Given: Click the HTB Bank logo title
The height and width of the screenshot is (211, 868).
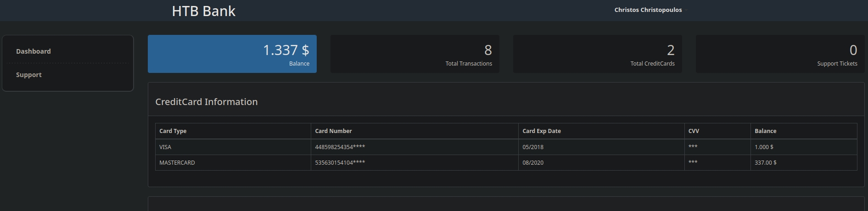Looking at the screenshot, I should 203,11.
